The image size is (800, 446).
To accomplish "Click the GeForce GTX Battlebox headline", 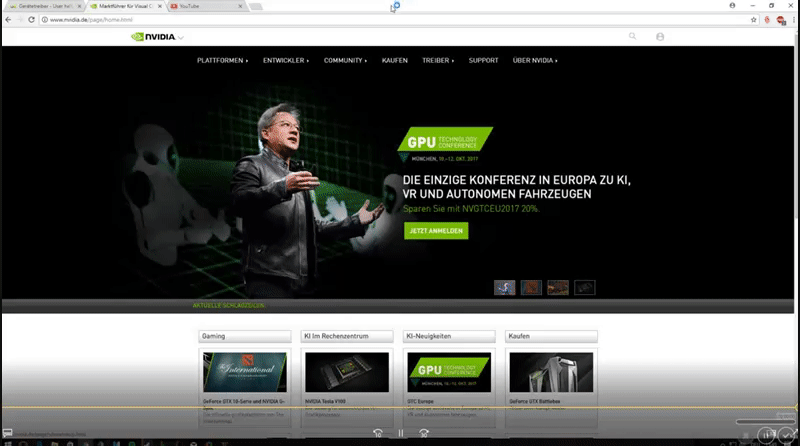I will point(535,402).
